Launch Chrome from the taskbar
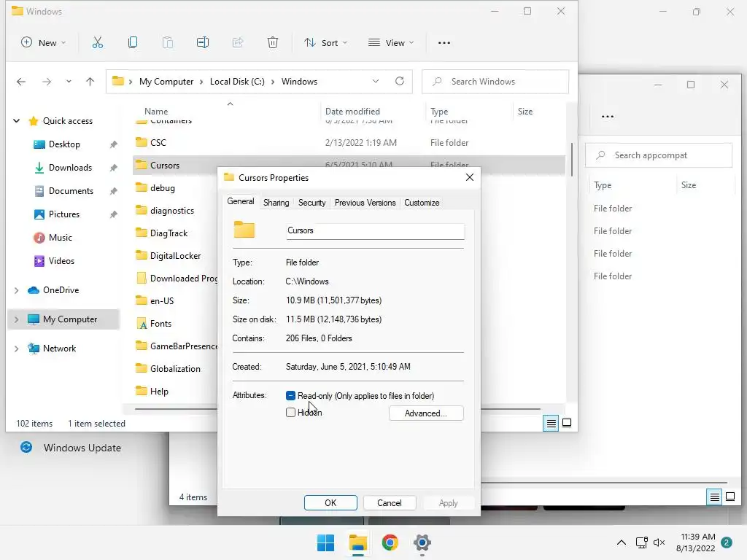This screenshot has height=560, width=747. [390, 542]
